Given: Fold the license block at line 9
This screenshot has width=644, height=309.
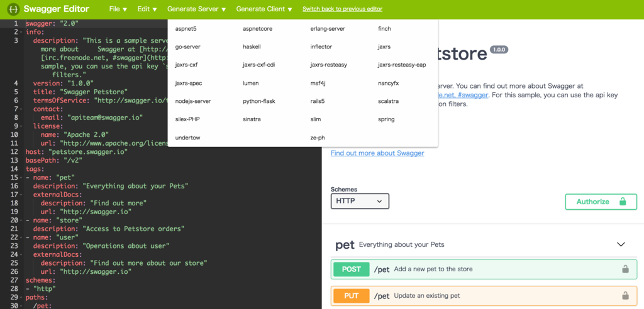Looking at the screenshot, I should point(21,126).
